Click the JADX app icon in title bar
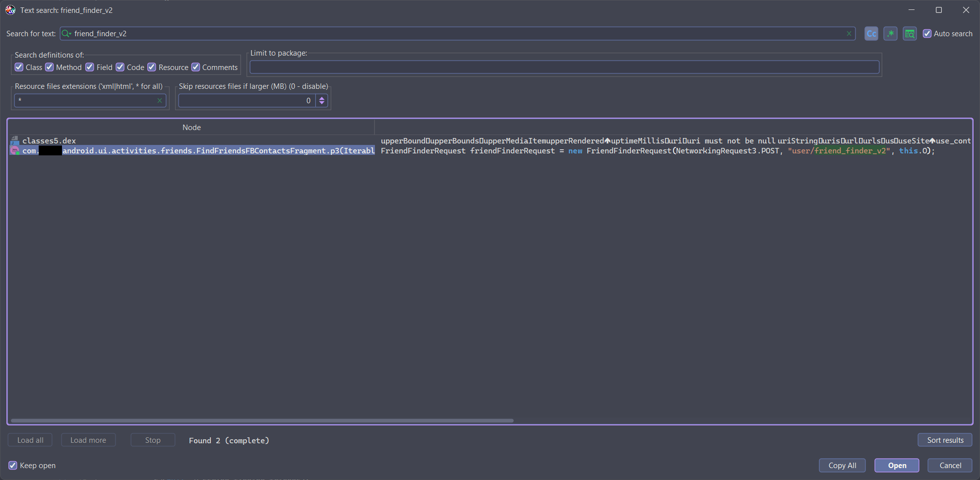The width and height of the screenshot is (980, 480). pos(10,10)
